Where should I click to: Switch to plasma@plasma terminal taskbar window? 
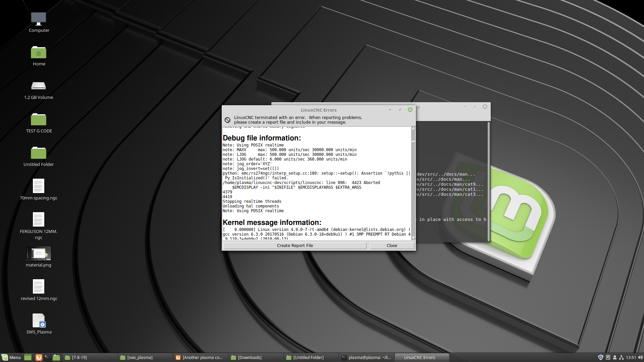(366, 358)
